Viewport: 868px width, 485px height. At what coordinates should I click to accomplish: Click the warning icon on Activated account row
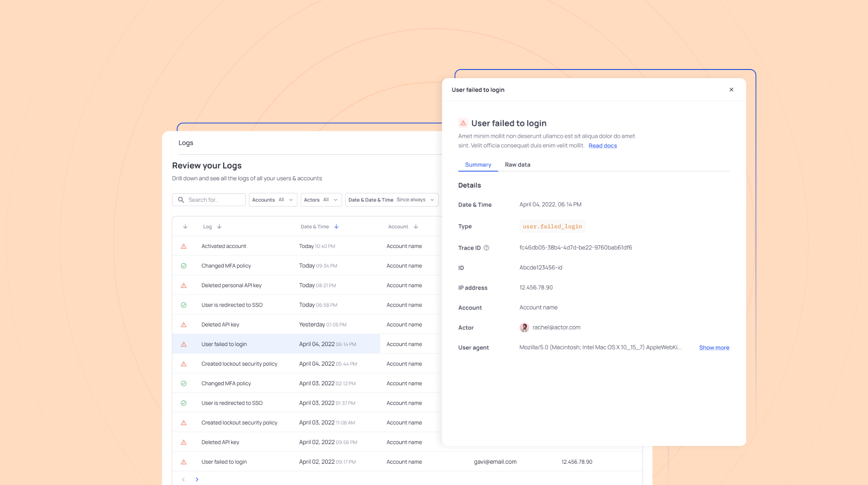(184, 246)
